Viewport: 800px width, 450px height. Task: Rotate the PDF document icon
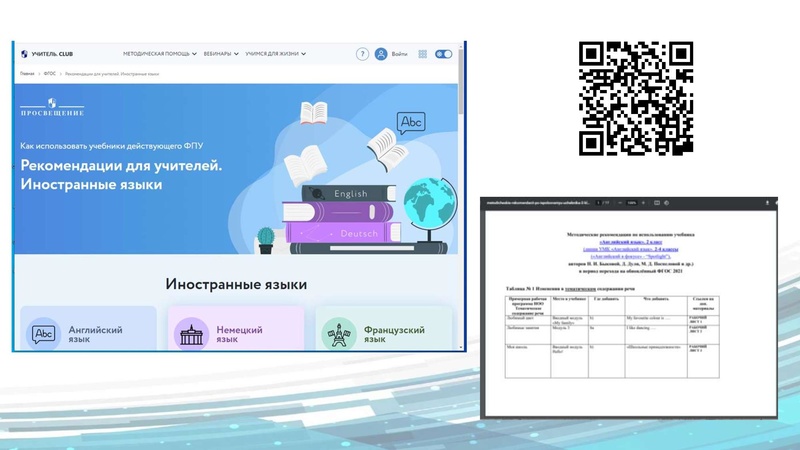click(666, 203)
